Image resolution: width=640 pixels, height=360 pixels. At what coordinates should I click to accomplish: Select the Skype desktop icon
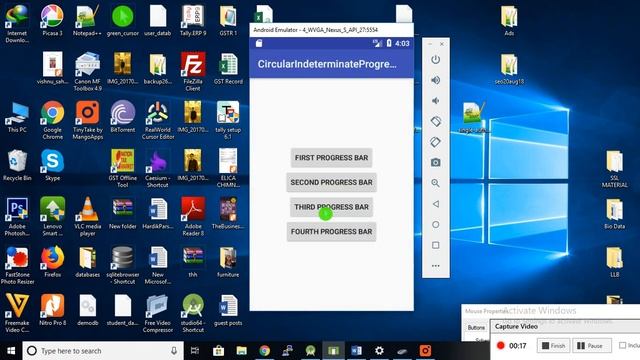[53, 165]
